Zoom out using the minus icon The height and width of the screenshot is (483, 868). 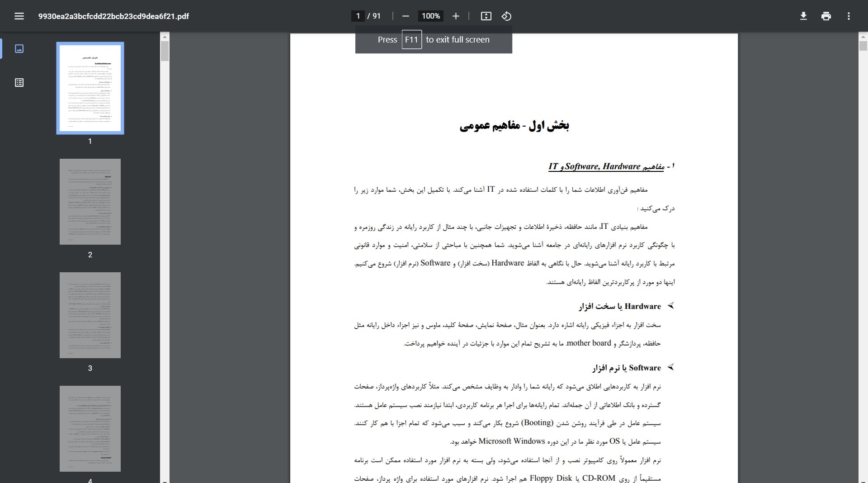click(406, 16)
